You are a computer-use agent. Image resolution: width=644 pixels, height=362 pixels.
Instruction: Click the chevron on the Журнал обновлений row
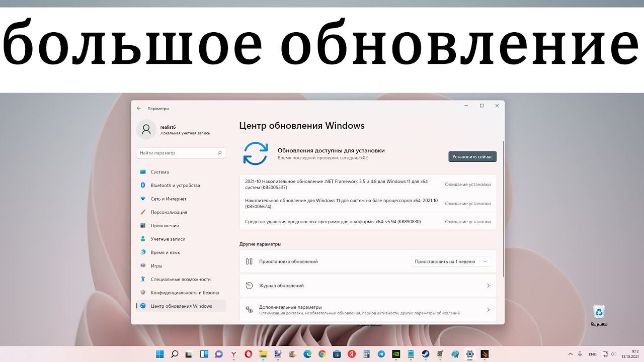[488, 286]
